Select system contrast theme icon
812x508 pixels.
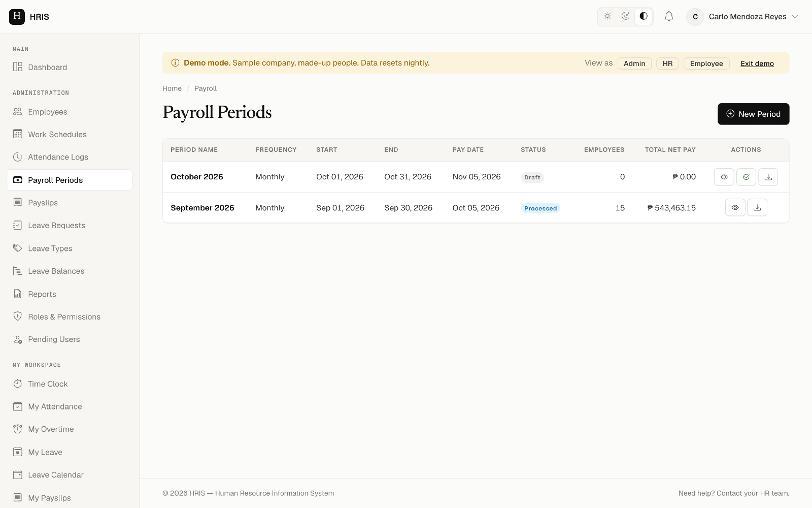tap(644, 16)
